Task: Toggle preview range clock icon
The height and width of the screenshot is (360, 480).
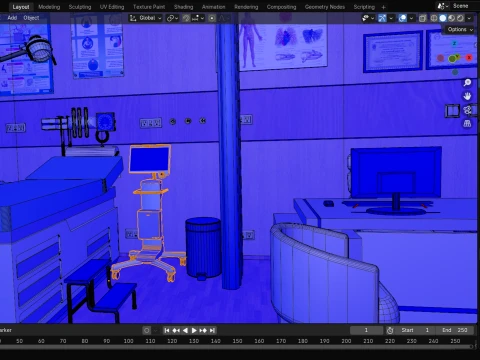Action: pos(390,330)
